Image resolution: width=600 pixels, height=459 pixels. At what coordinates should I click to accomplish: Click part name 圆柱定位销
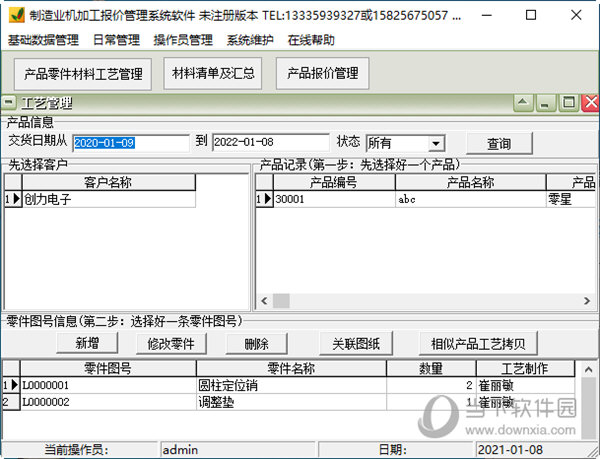coord(291,385)
